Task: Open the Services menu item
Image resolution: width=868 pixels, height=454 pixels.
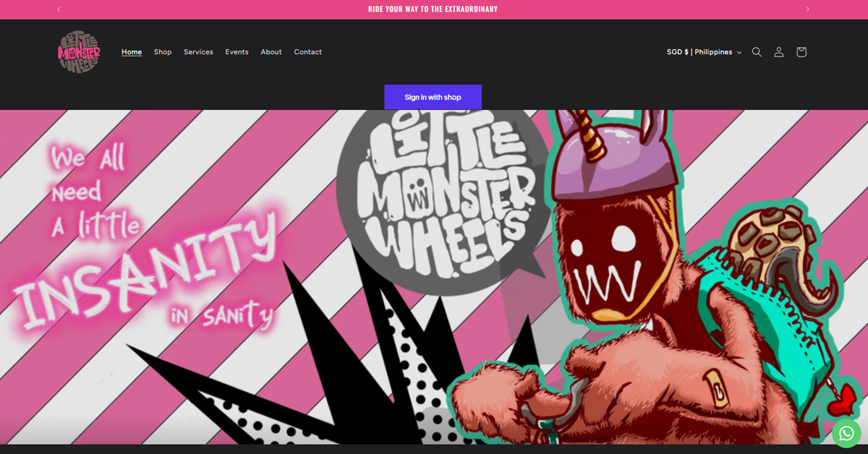Action: (x=198, y=52)
